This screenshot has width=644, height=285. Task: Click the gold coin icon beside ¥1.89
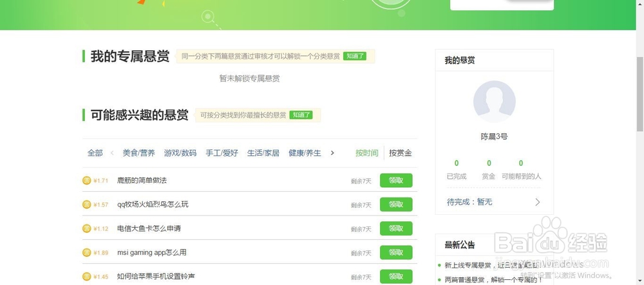coord(87,253)
